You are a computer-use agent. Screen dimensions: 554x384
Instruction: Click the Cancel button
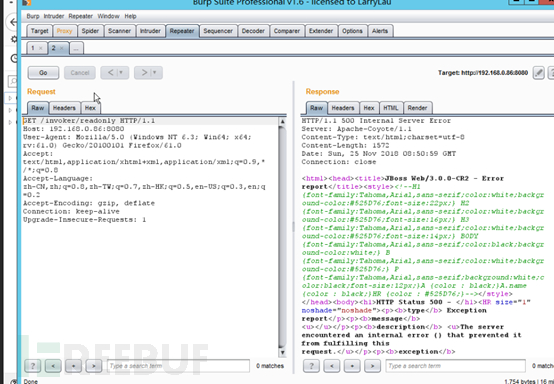pyautogui.click(x=80, y=73)
